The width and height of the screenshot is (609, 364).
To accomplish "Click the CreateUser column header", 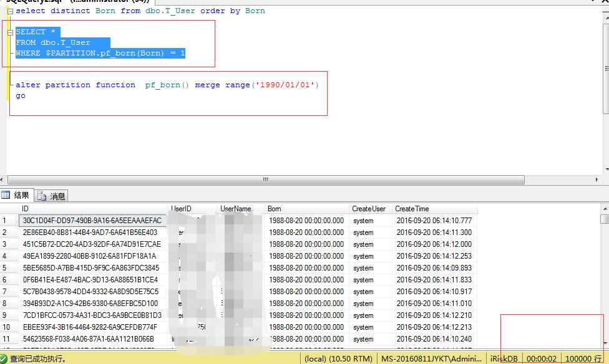I will point(371,209).
